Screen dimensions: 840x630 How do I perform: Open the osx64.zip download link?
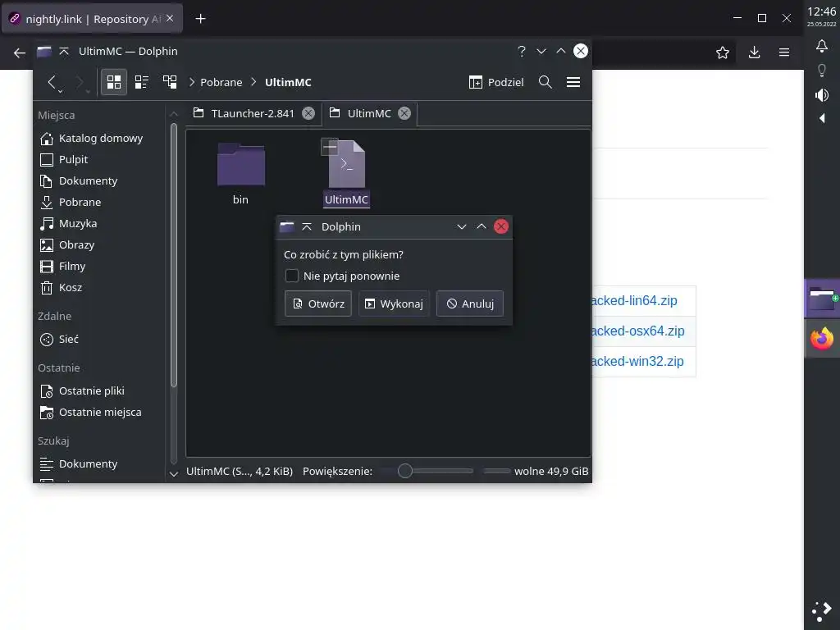tap(638, 331)
